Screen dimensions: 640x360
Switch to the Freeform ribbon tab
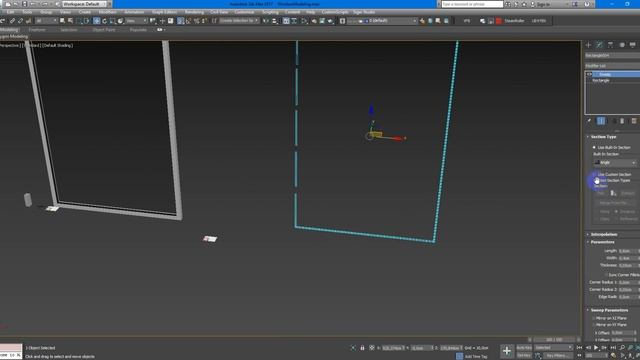tap(37, 30)
